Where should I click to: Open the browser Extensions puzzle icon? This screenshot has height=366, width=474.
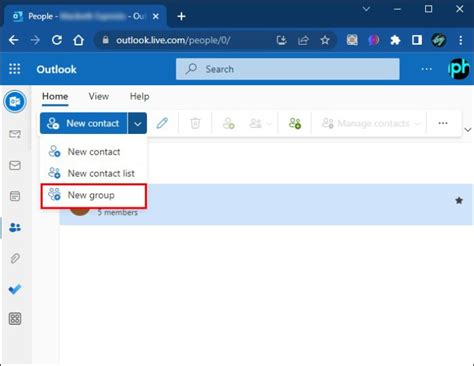coord(395,40)
